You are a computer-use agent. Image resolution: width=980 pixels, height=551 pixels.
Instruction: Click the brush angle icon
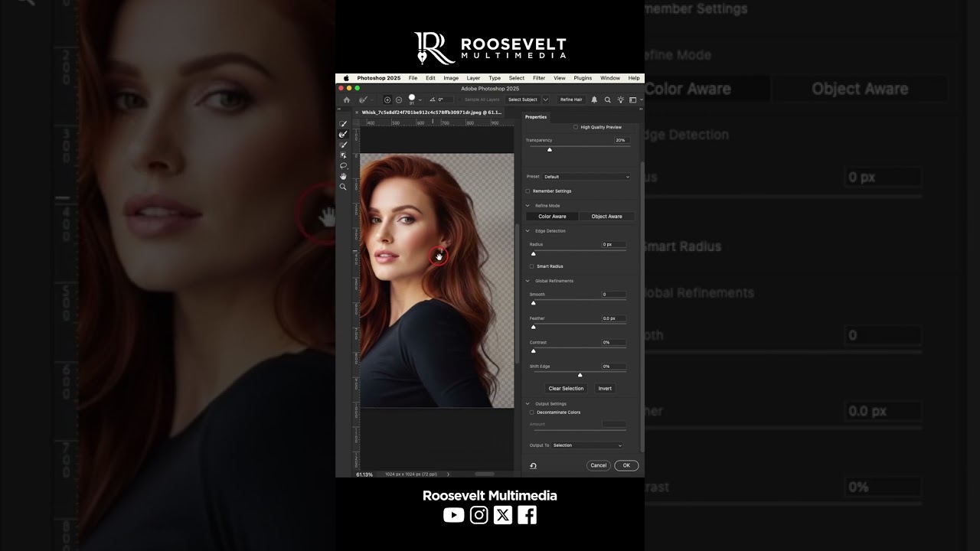(433, 99)
